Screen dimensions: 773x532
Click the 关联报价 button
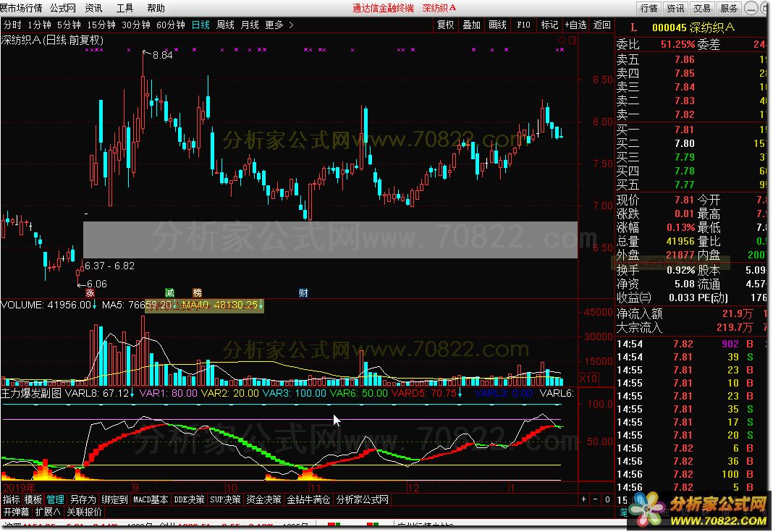point(84,512)
